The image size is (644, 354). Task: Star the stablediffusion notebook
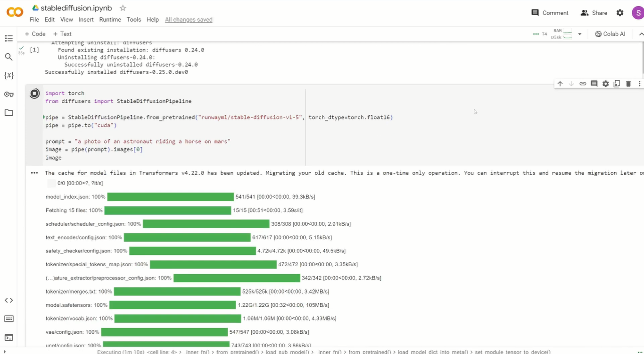122,8
